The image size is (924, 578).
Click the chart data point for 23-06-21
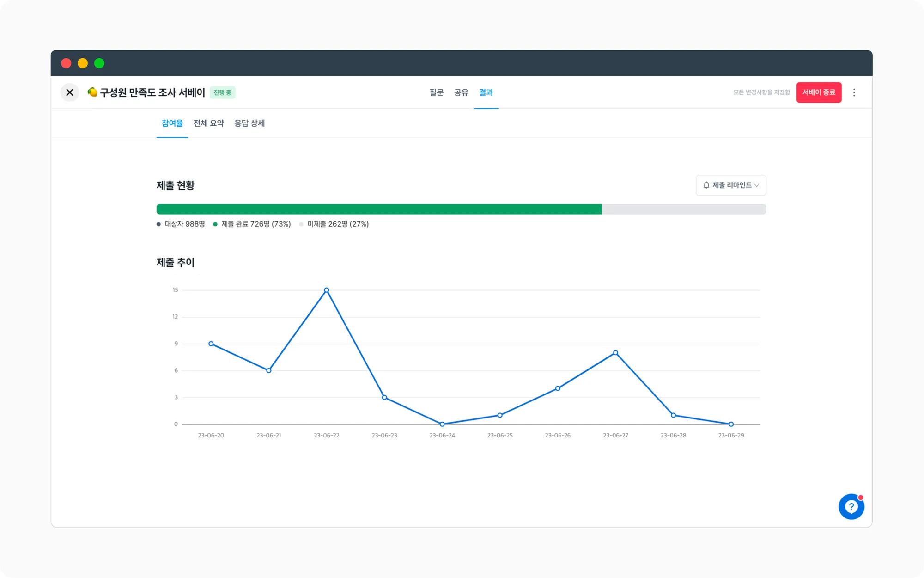click(x=269, y=370)
